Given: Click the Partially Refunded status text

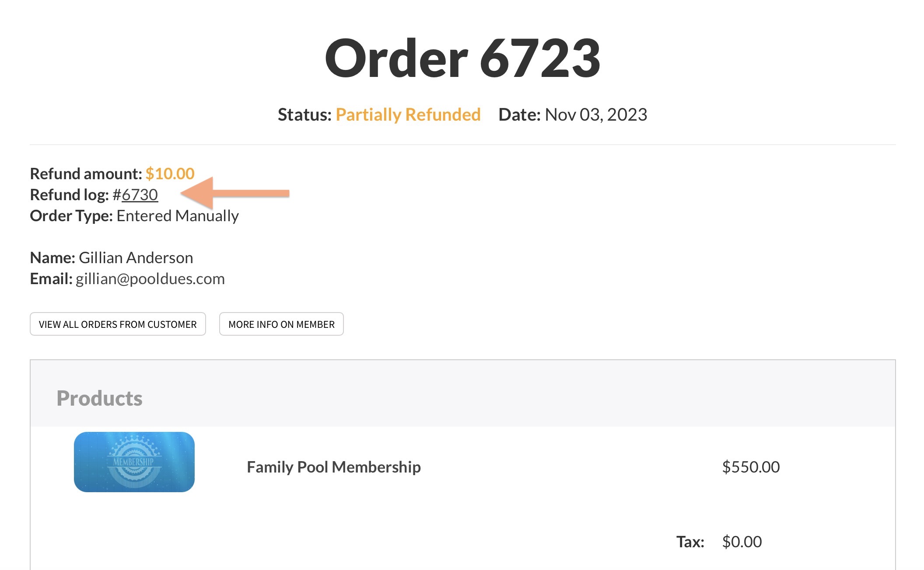Looking at the screenshot, I should click(408, 115).
